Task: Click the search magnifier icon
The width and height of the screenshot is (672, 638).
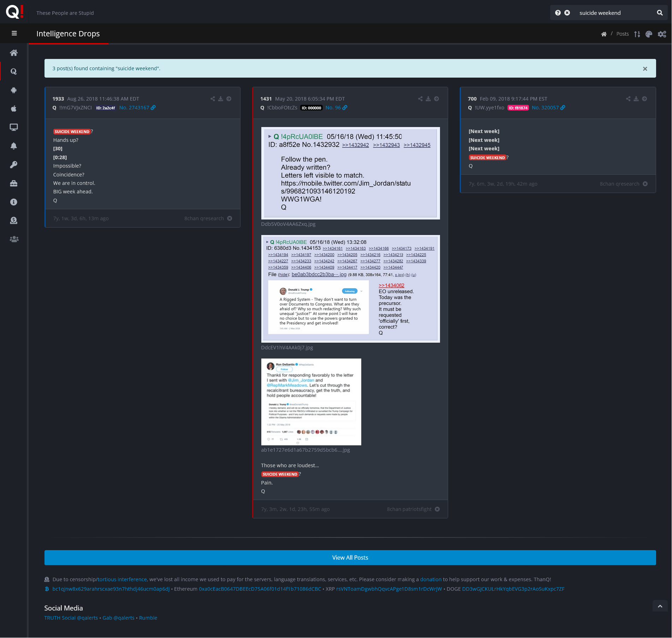Action: click(x=660, y=13)
